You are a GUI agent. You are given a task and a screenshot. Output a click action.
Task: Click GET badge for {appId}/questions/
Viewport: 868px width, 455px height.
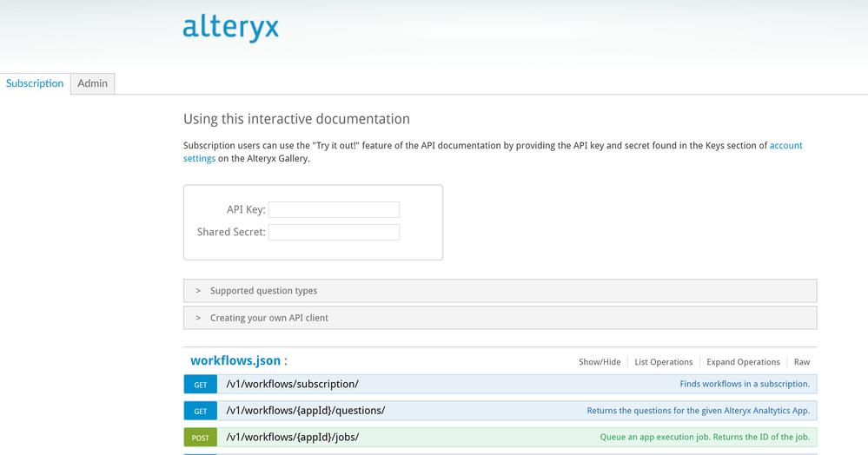(201, 411)
